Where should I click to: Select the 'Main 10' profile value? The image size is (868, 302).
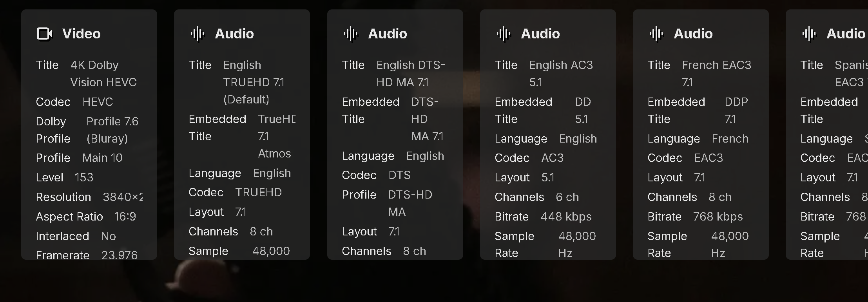[102, 158]
